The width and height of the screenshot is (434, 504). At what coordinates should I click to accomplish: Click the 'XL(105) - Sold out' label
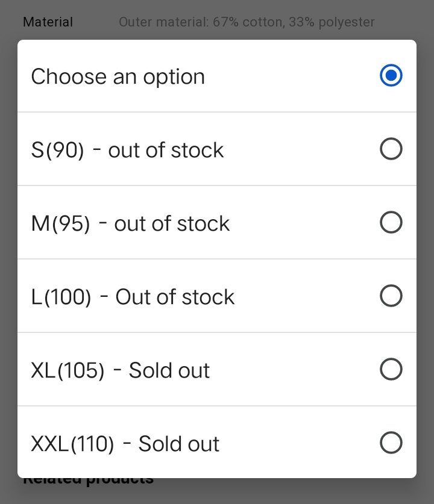120,370
